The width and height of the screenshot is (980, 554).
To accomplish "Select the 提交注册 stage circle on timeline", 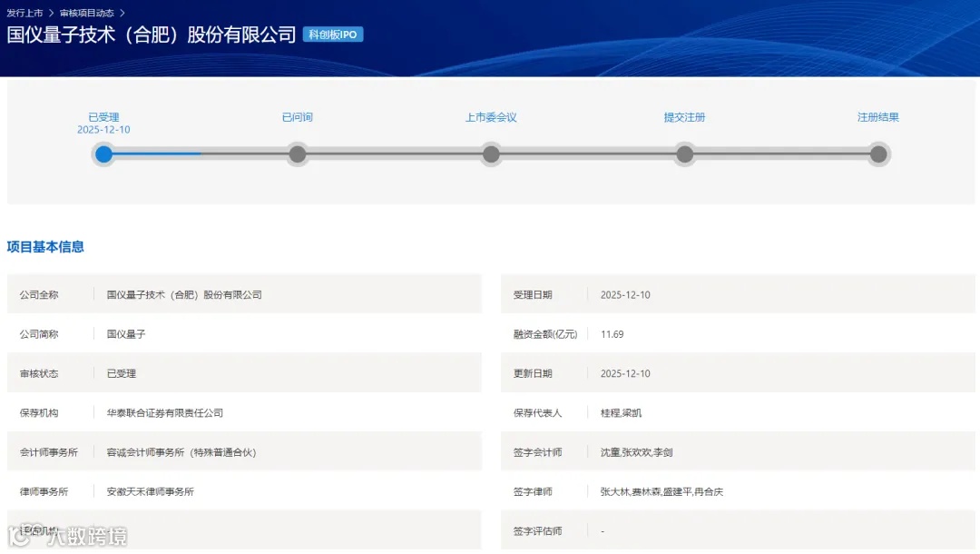I will click(x=685, y=153).
